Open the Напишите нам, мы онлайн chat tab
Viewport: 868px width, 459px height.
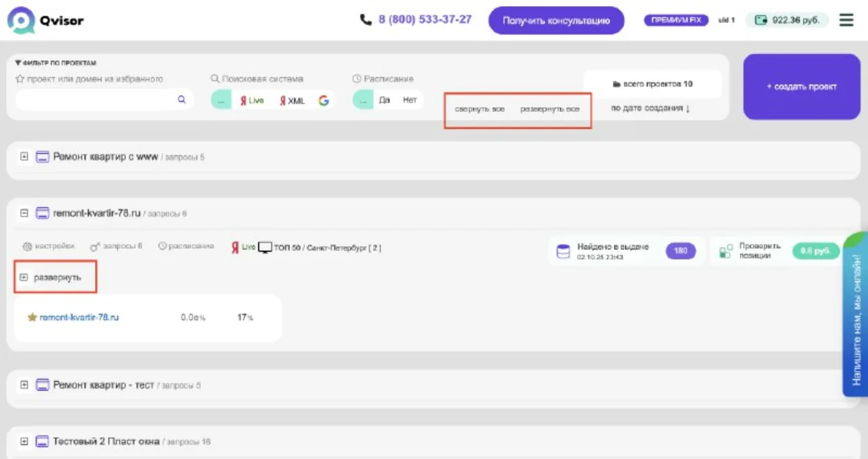pos(856,315)
